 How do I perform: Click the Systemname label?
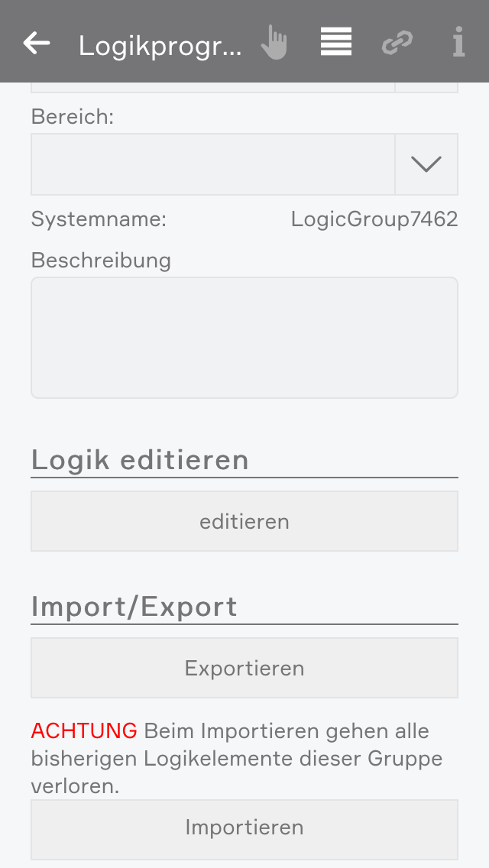(99, 220)
